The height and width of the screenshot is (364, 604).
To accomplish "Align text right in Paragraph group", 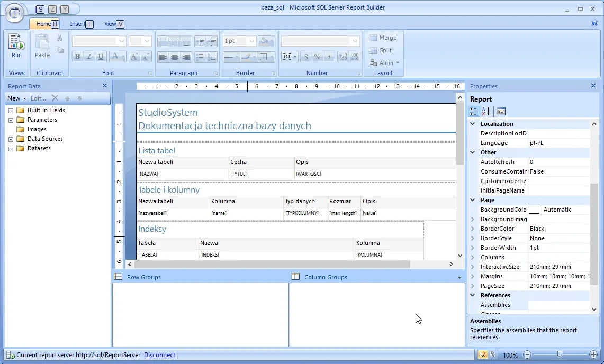I will coord(186,57).
